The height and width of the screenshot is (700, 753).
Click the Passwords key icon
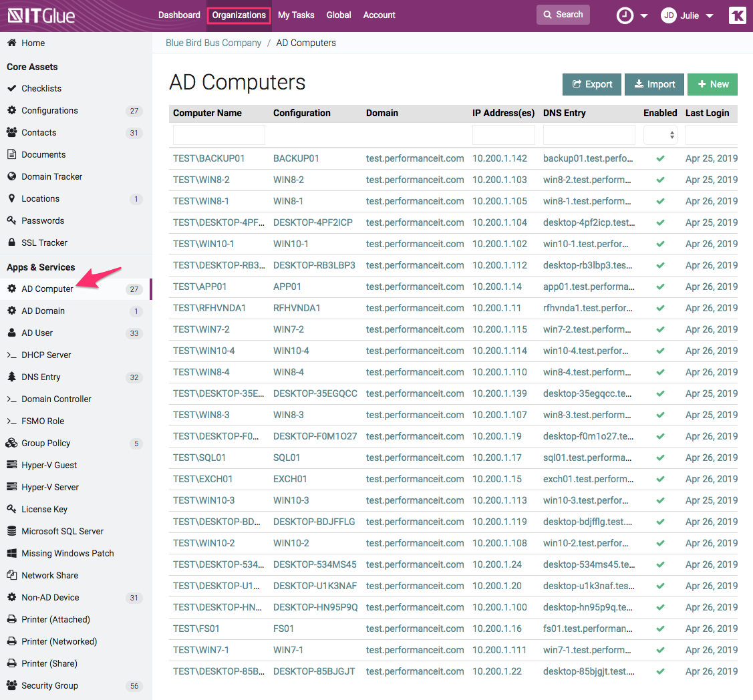click(x=11, y=221)
